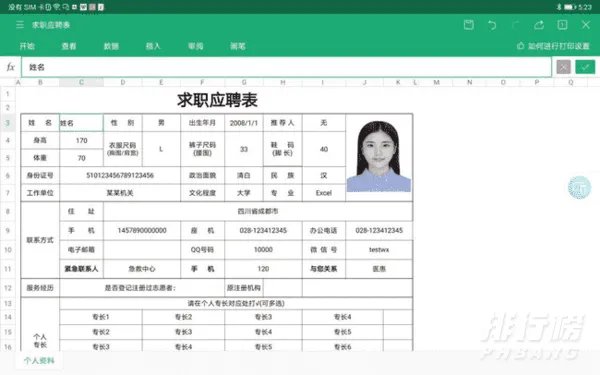Select the 办公电话 label cell
Viewport: 600px width, 375px height.
(x=324, y=230)
